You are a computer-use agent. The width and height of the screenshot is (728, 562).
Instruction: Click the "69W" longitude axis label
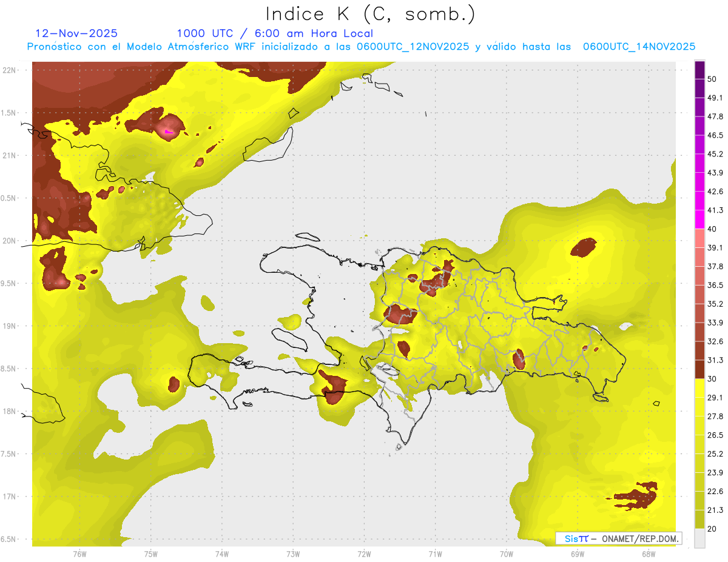pyautogui.click(x=578, y=554)
